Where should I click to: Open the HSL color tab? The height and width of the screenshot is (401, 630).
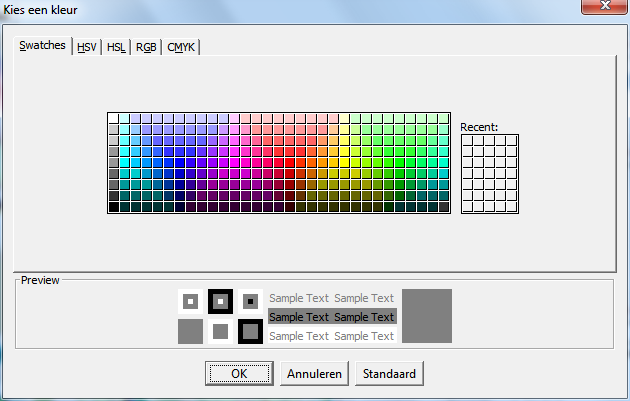(x=116, y=47)
